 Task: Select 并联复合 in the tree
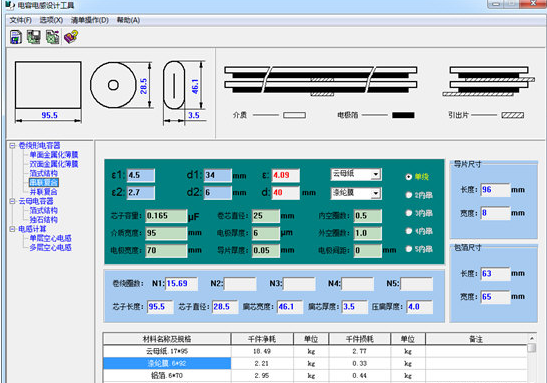click(x=44, y=192)
